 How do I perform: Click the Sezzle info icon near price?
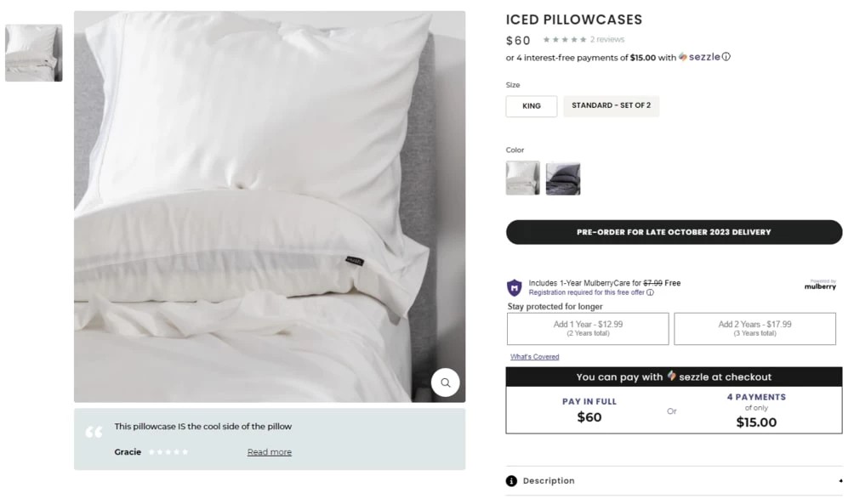pyautogui.click(x=726, y=57)
